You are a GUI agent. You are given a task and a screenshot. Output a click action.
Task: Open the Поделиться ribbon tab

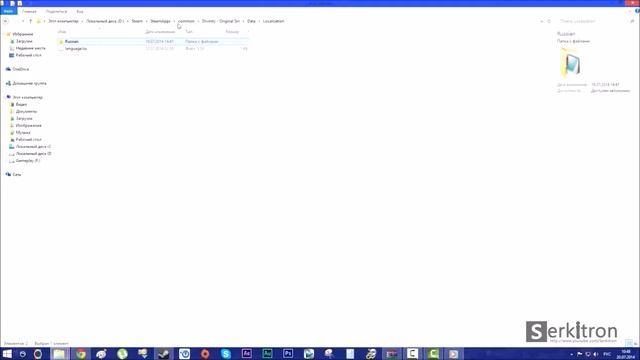pos(56,11)
